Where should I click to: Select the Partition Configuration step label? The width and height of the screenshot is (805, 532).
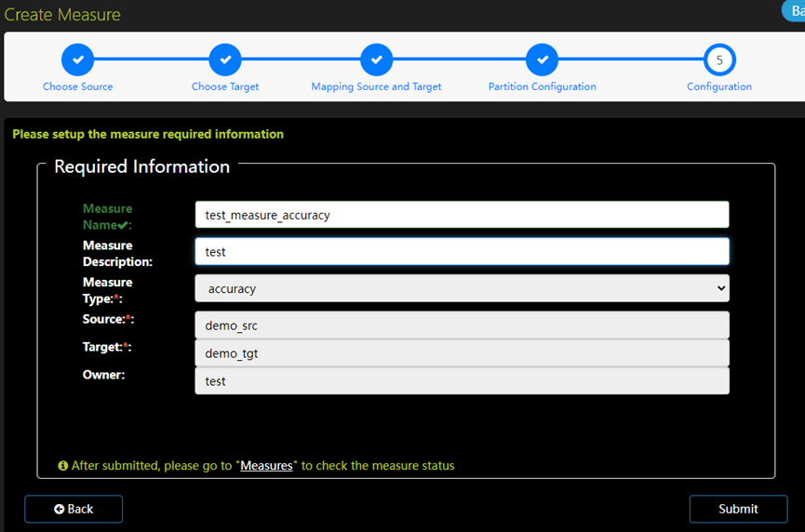pyautogui.click(x=543, y=86)
